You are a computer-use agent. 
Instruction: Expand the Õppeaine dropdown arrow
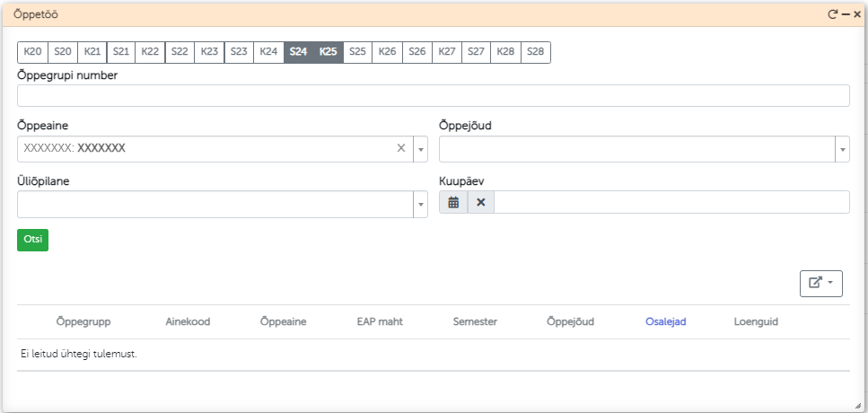pyautogui.click(x=420, y=149)
